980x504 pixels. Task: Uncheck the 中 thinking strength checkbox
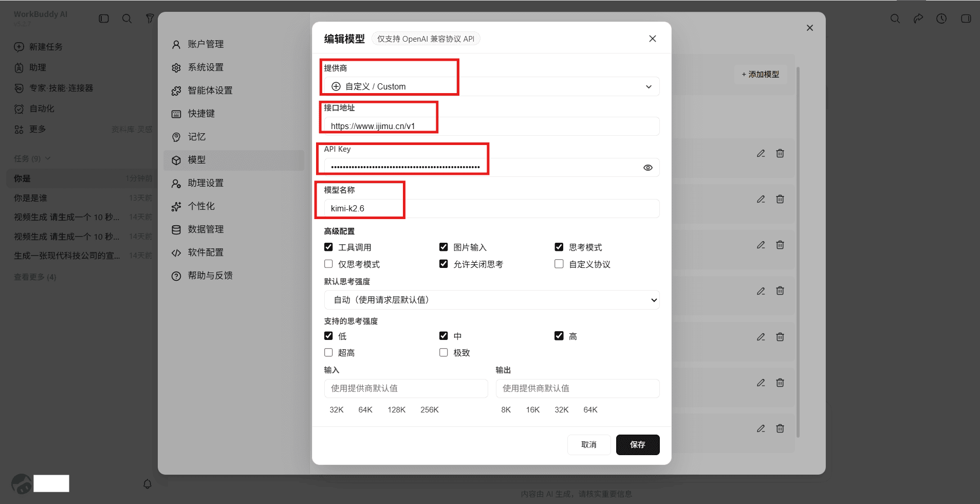click(x=443, y=336)
